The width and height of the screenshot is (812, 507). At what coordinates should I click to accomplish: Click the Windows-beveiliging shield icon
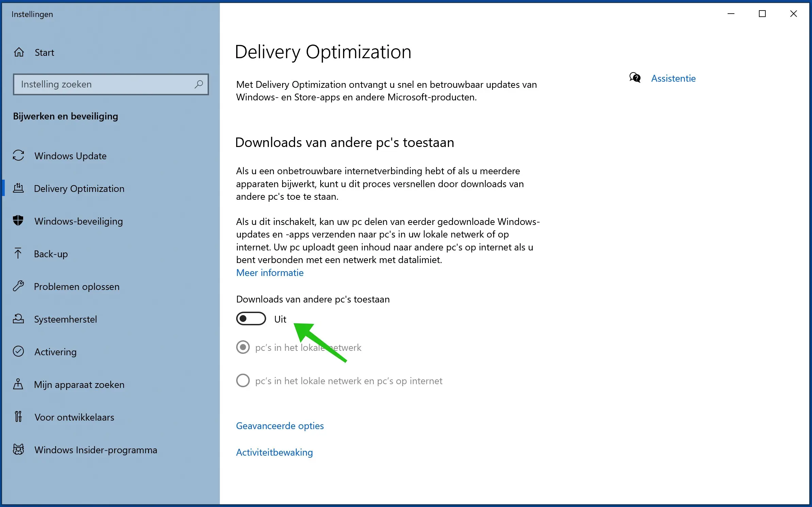click(18, 221)
